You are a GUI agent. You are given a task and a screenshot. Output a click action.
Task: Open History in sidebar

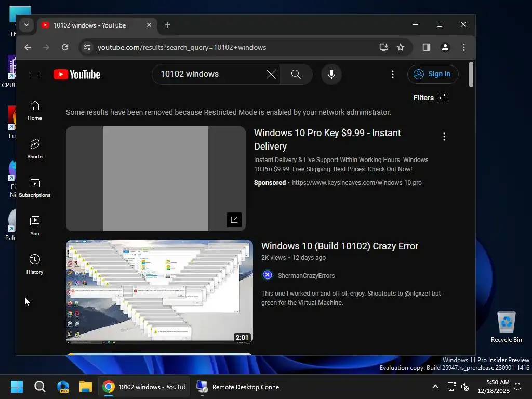(35, 264)
